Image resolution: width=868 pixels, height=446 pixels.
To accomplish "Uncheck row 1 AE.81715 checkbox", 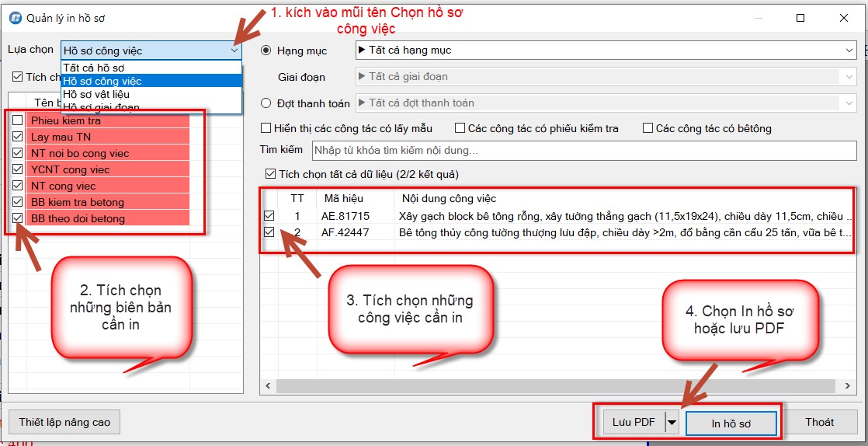I will pos(269,215).
